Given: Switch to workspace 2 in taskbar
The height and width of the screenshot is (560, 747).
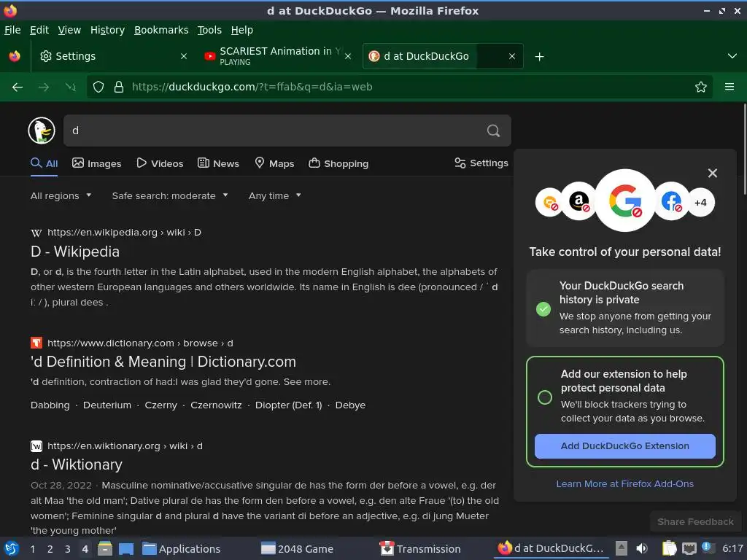Looking at the screenshot, I should [50, 548].
